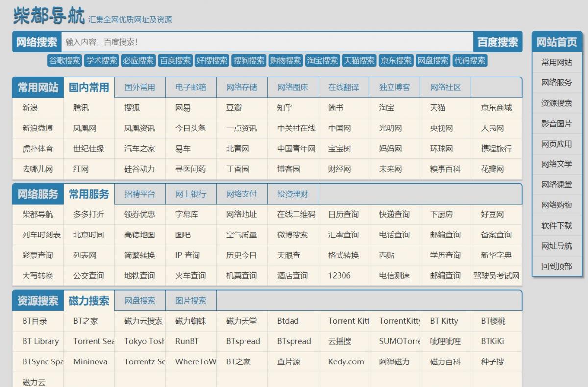Viewport: 588px width, 387px height.
Task: Click the 百度搜索 search button
Action: 497,42
